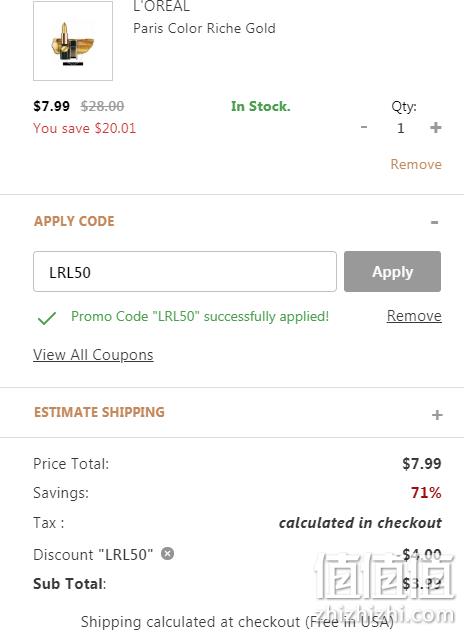Click the L'OREAL brand name
Screen dimensions: 464x632
[x=161, y=6]
